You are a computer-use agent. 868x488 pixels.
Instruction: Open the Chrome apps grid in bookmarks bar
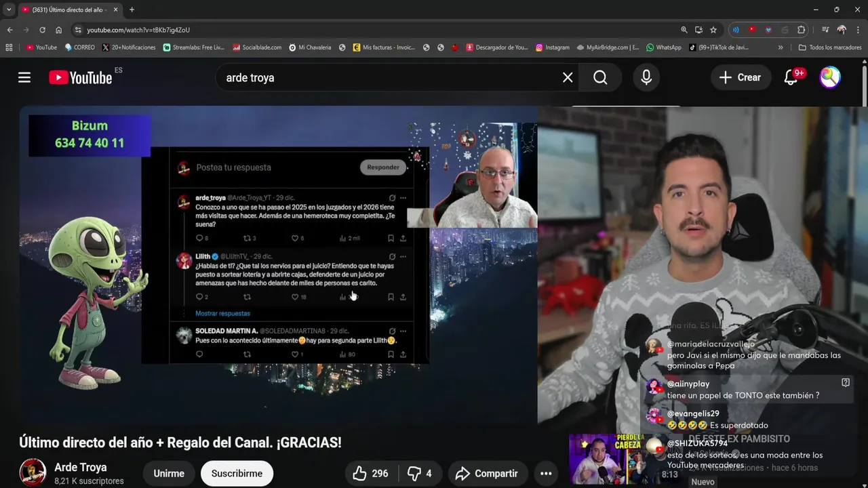tap(9, 47)
